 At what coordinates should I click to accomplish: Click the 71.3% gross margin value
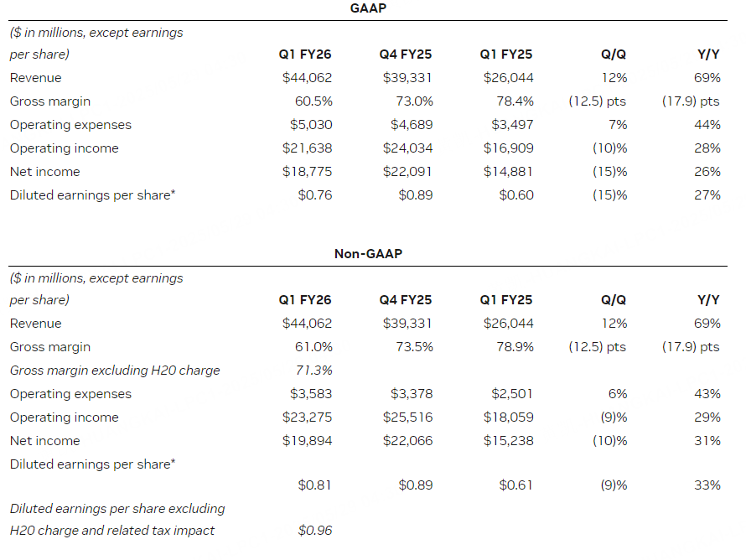314,371
